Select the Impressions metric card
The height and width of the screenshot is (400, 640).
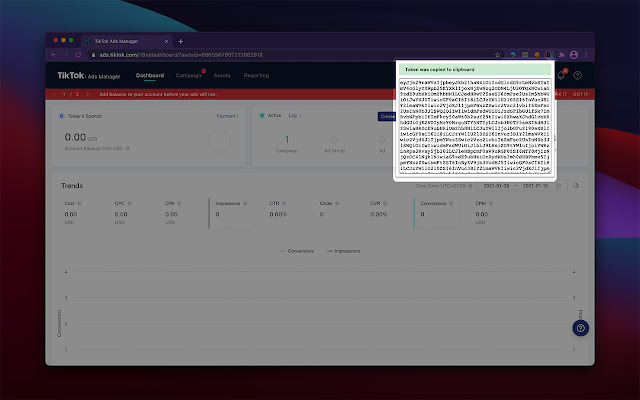click(x=232, y=213)
